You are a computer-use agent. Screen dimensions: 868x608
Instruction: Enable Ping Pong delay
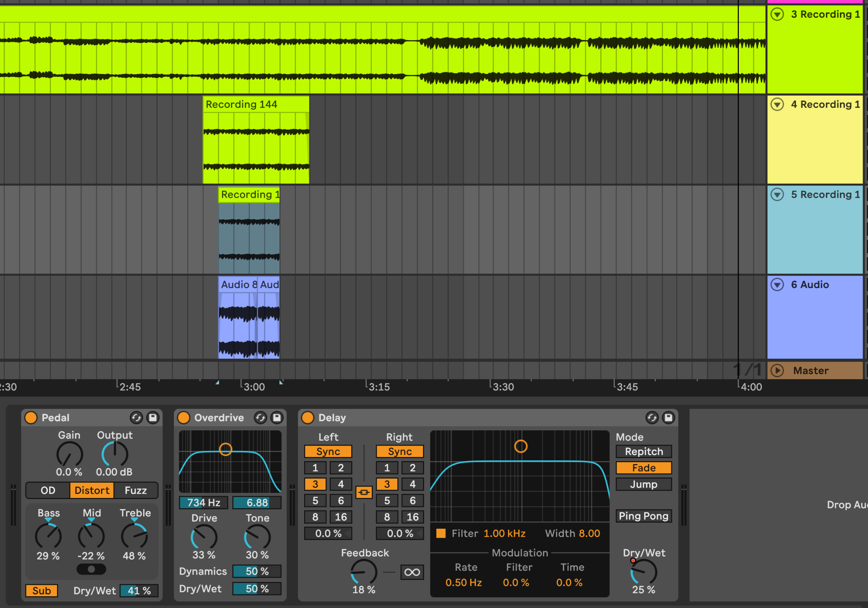[644, 516]
